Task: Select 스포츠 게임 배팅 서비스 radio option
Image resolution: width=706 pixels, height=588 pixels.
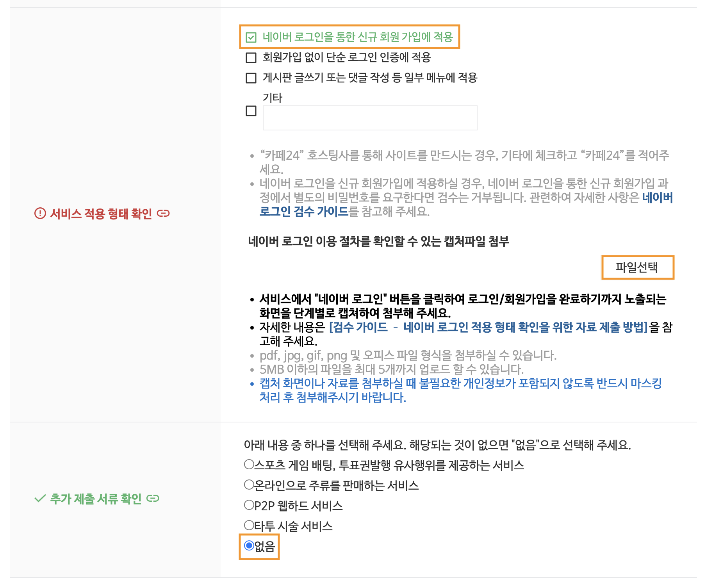Action: tap(249, 464)
